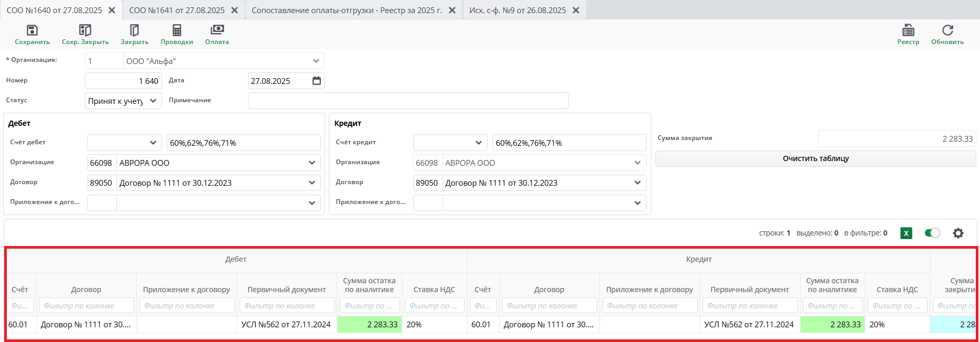Close the Исх. с-ф. №9 tab
The height and width of the screenshot is (342, 980).
coord(576,10)
